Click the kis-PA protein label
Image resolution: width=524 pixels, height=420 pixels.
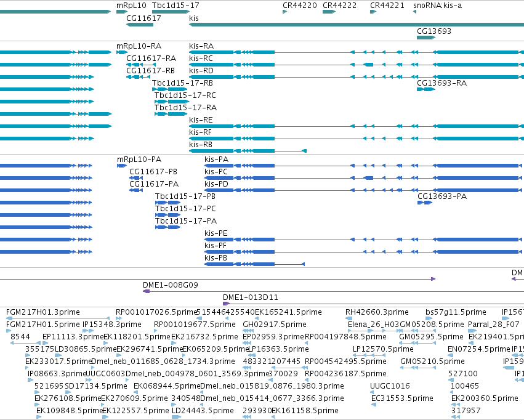coord(217,159)
